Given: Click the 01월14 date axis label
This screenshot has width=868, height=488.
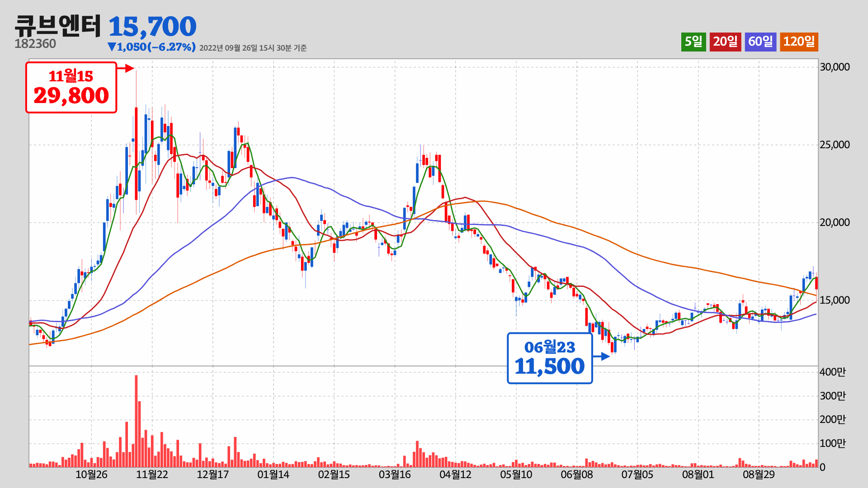Looking at the screenshot, I should point(273,475).
